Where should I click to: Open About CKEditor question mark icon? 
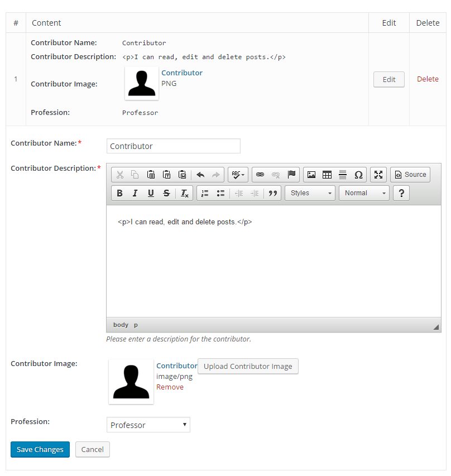[401, 193]
